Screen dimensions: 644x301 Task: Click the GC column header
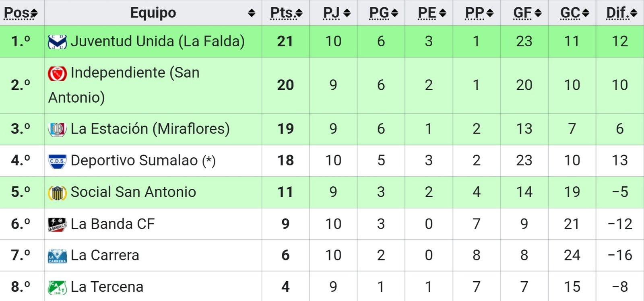pos(575,13)
